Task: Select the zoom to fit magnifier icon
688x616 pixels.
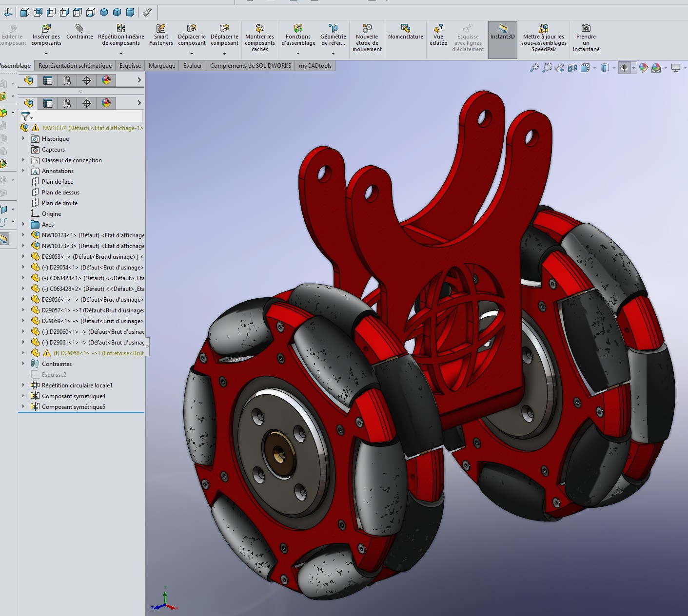Action: click(534, 68)
